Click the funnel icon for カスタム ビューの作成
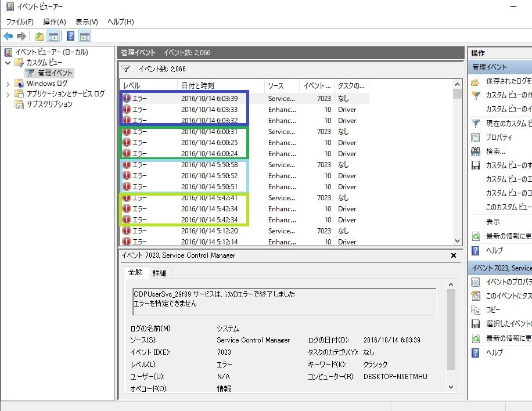Screen dimensions: 532x411 [476, 95]
